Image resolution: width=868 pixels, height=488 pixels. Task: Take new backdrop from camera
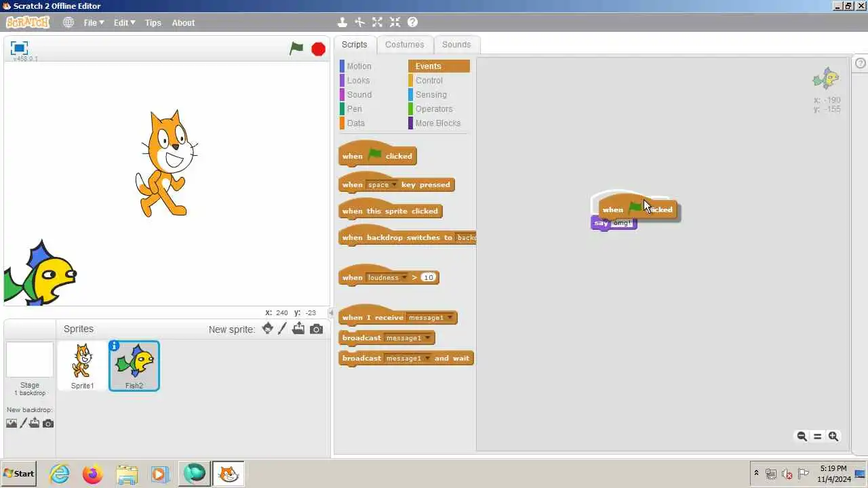[48, 423]
